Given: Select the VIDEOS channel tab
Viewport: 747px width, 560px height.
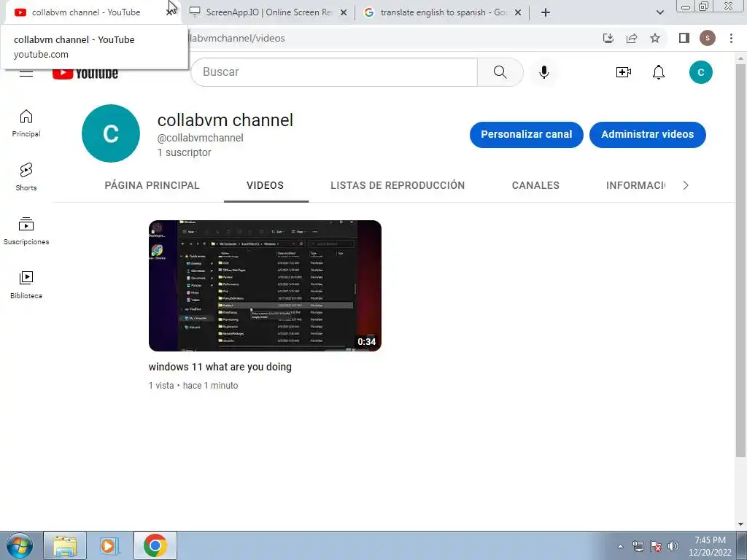Looking at the screenshot, I should coord(265,185).
